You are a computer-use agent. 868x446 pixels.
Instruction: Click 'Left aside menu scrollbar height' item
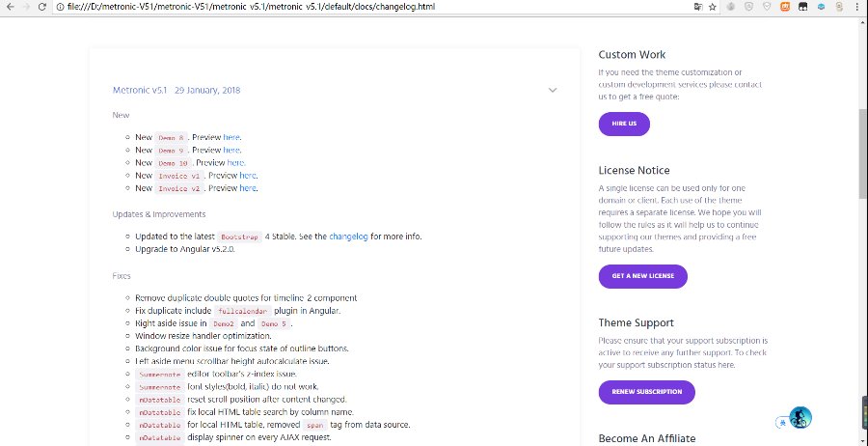(232, 361)
